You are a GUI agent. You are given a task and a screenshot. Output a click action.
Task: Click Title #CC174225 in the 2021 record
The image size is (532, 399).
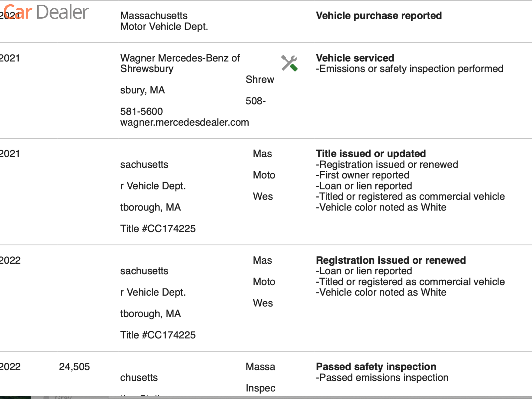tap(158, 229)
